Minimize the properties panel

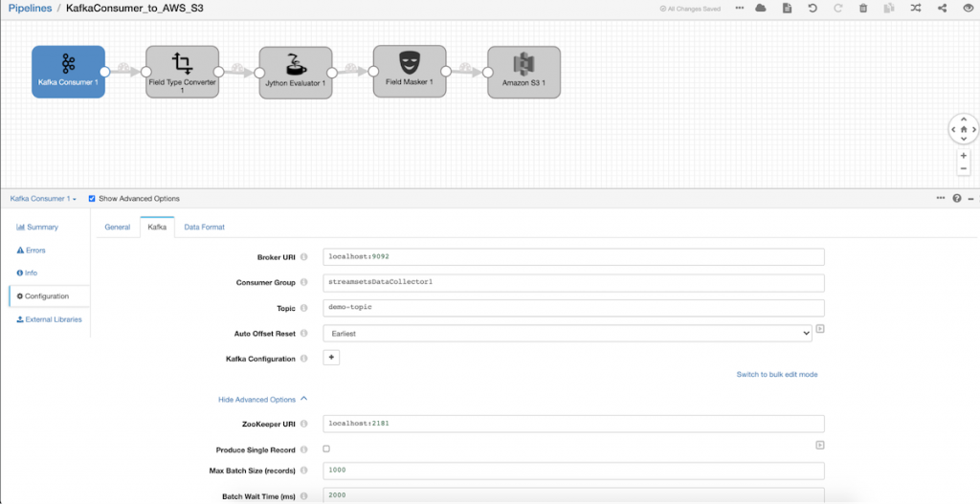970,199
